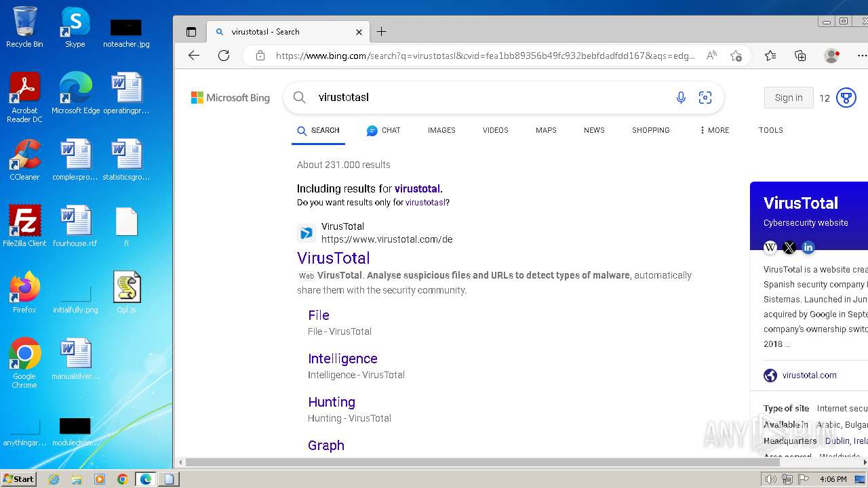The height and width of the screenshot is (488, 868).
Task: Add this page to favorites
Action: [x=736, y=56]
